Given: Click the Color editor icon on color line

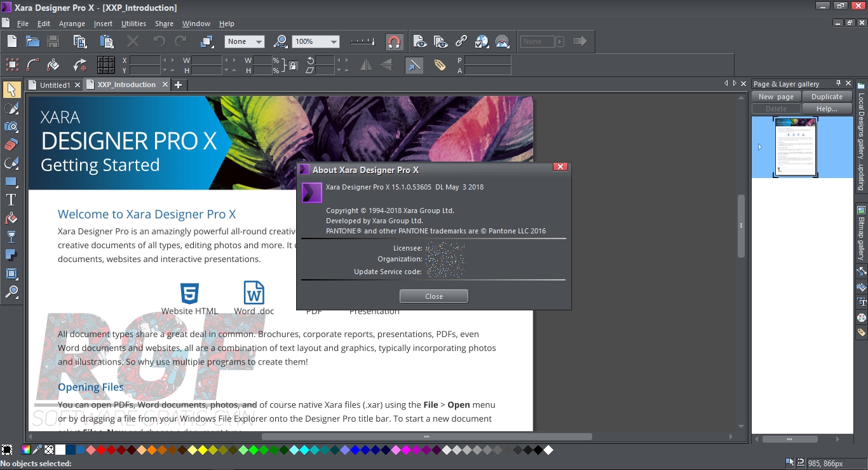Looking at the screenshot, I should pos(26,450).
